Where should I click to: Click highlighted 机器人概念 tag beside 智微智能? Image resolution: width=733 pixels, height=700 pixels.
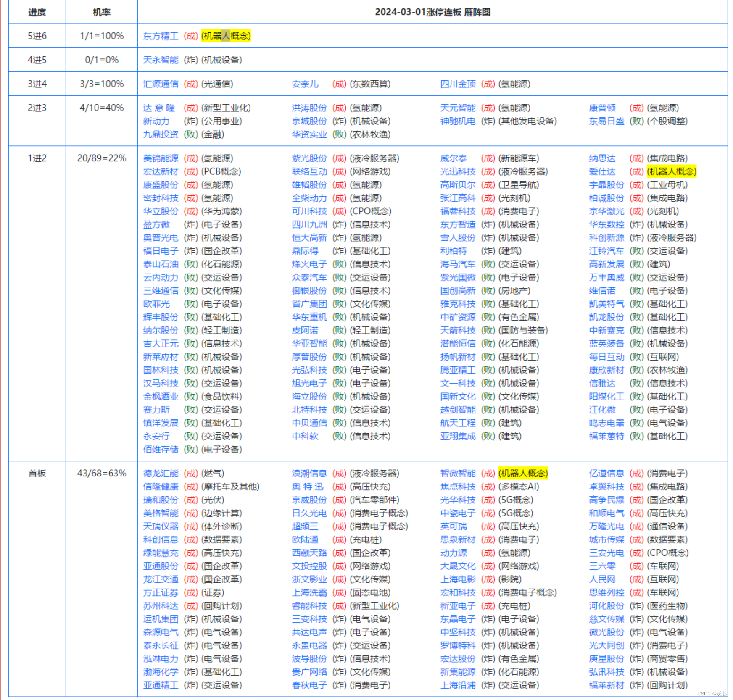pyautogui.click(x=523, y=474)
